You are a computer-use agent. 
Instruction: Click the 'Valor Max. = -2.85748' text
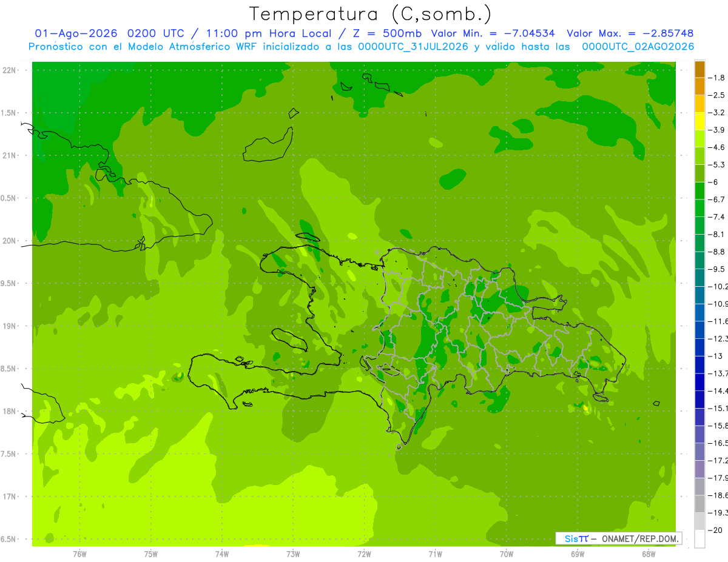pyautogui.click(x=630, y=33)
